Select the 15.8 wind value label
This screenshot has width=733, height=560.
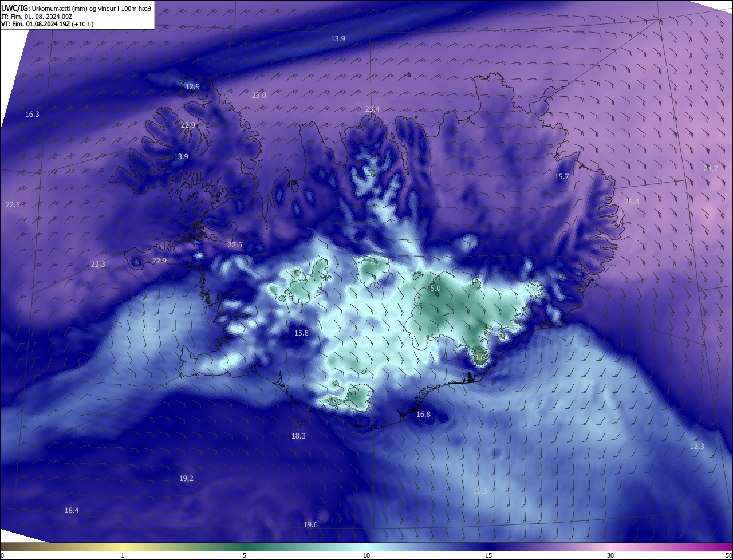[x=301, y=333]
